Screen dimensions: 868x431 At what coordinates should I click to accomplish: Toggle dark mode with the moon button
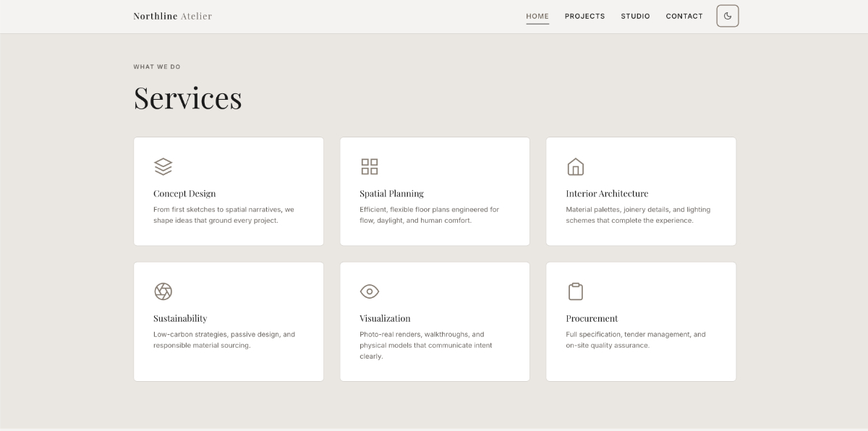coord(728,15)
